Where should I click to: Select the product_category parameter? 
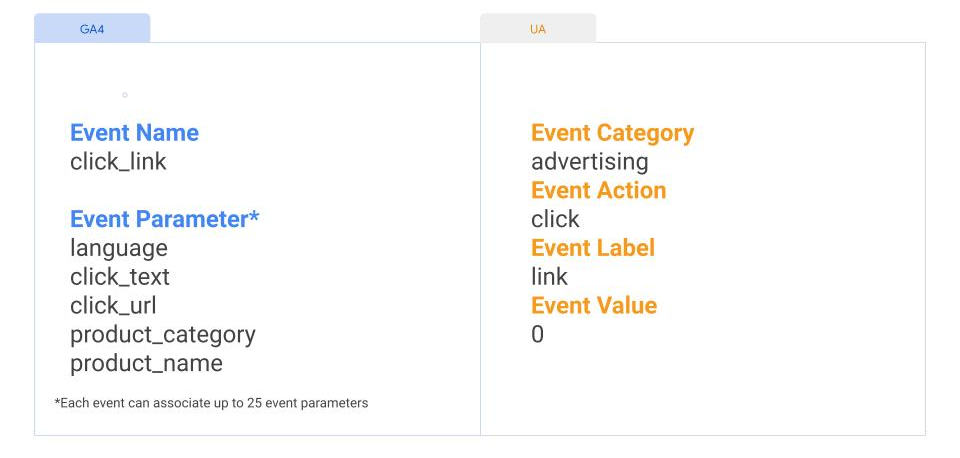tap(163, 335)
